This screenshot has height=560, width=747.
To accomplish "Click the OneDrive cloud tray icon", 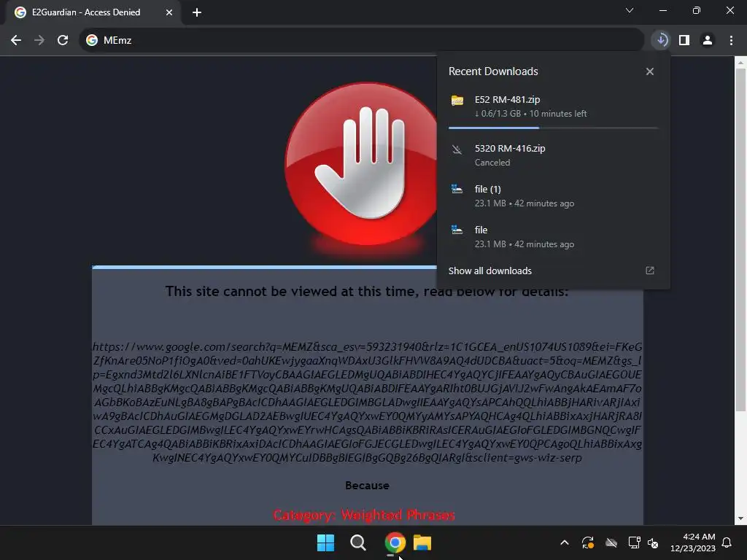I will point(611,542).
